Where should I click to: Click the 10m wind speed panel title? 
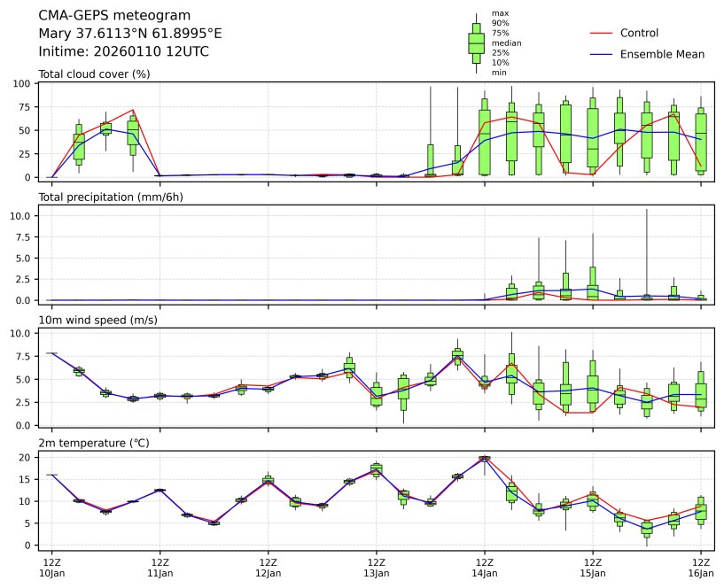pos(97,320)
